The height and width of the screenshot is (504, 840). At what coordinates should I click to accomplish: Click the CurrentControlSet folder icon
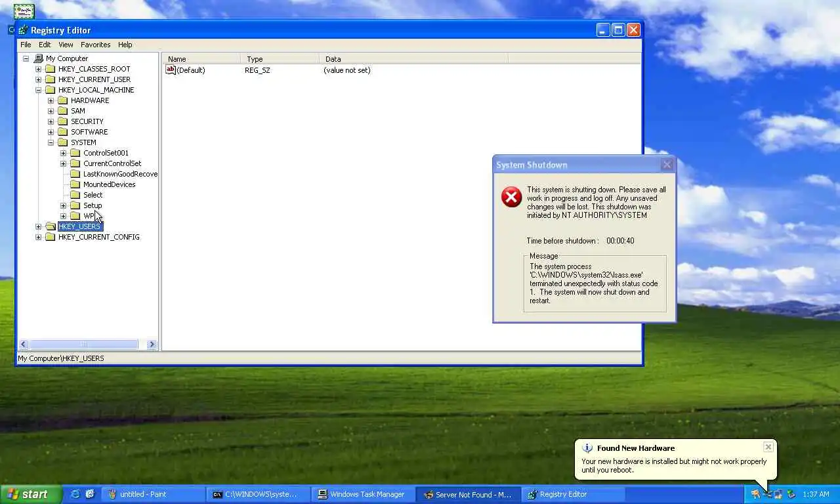point(75,163)
